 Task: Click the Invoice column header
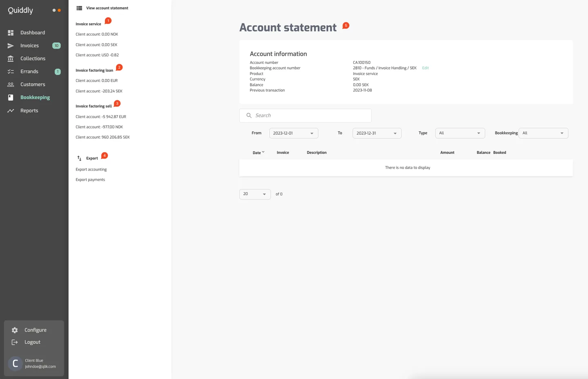tap(283, 152)
